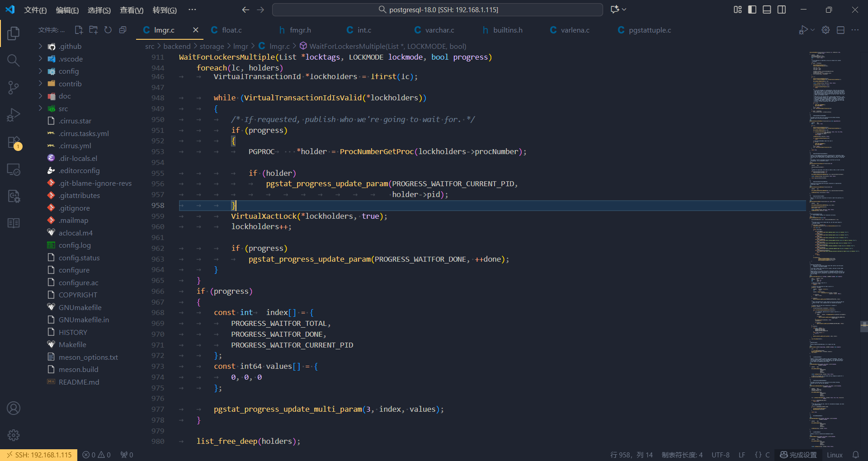This screenshot has height=461, width=868.
Task: Click the minimap code overview
Action: [x=834, y=249]
